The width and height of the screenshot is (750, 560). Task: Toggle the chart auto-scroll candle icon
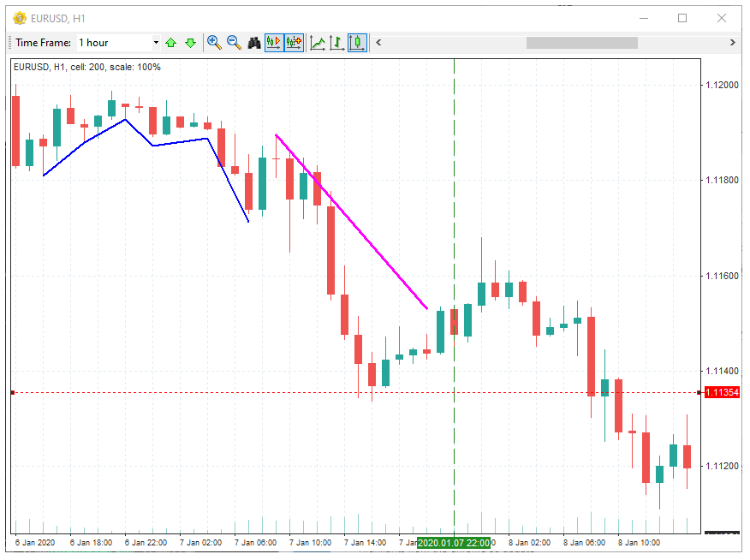point(276,41)
